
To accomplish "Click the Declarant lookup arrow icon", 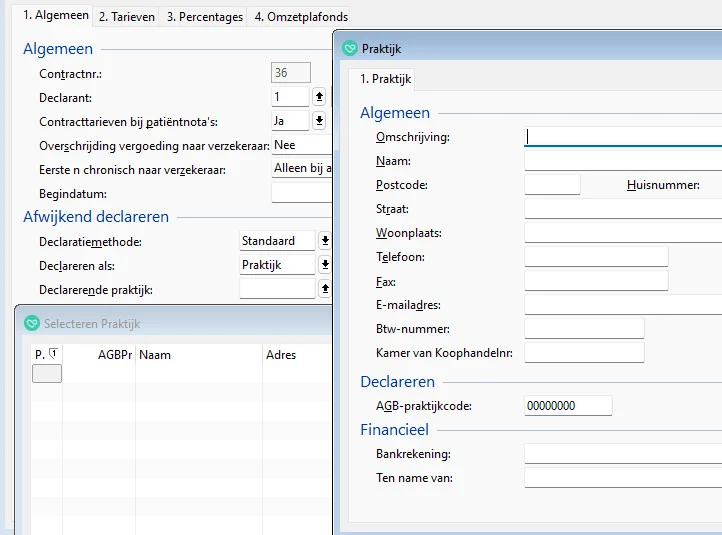I will tap(319, 97).
